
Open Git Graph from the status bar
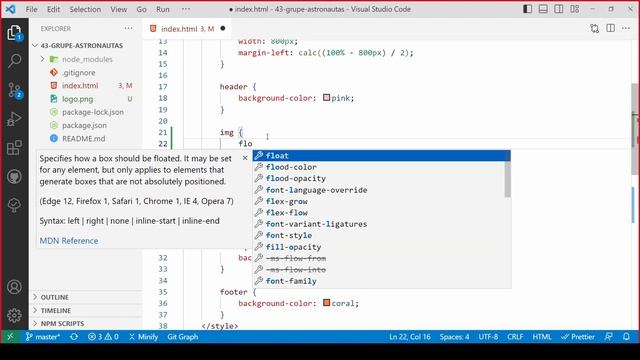tap(182, 337)
